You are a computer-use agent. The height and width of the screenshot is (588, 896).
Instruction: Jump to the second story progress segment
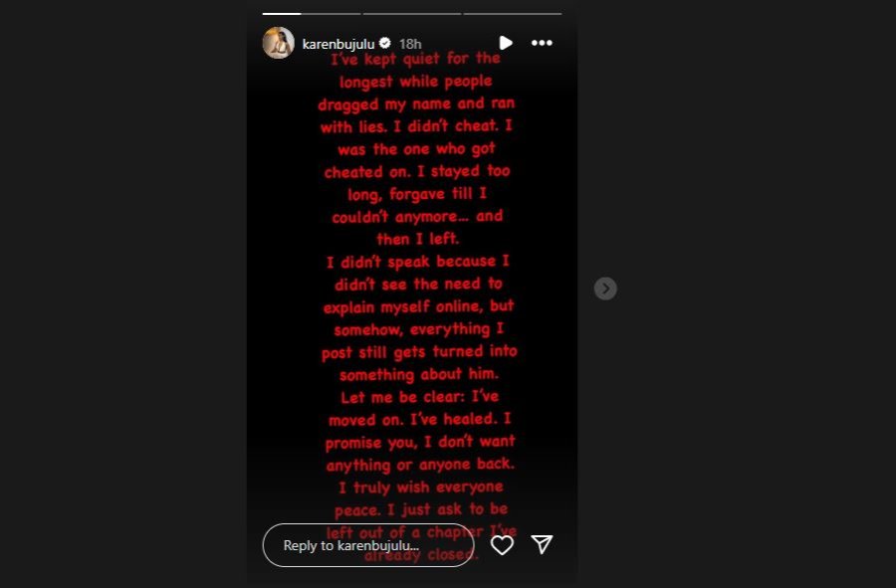click(x=412, y=13)
